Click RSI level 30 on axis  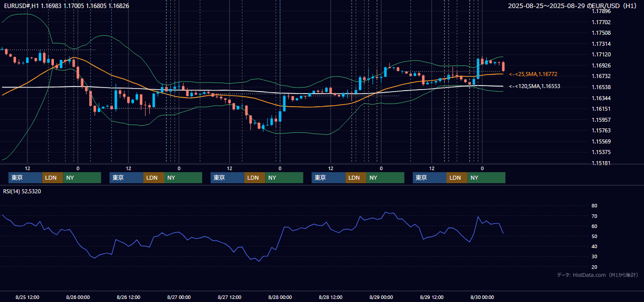tap(594, 257)
